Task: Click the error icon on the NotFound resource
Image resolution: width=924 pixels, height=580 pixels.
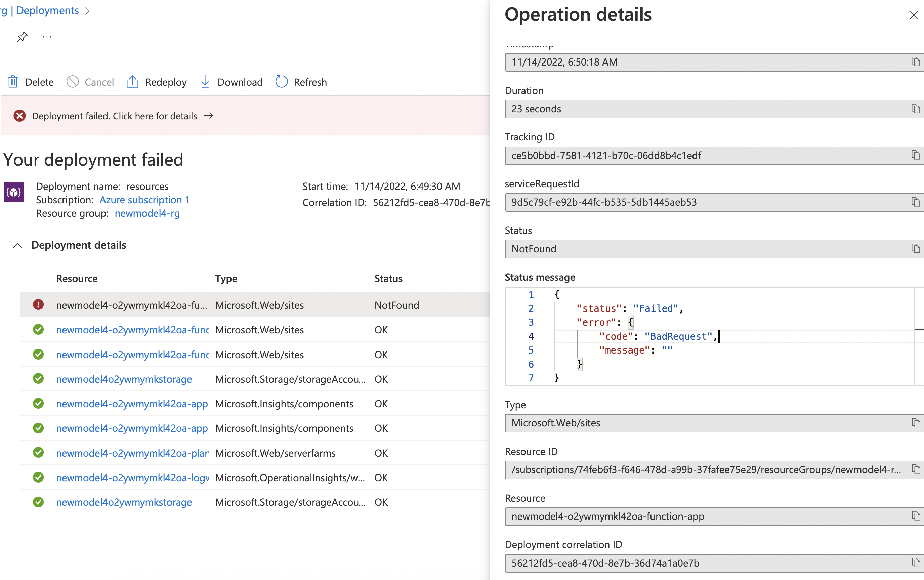Action: [x=38, y=304]
